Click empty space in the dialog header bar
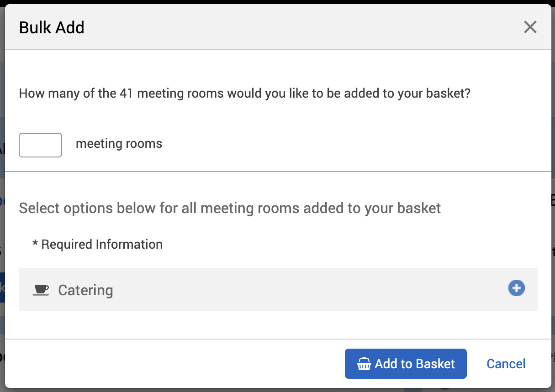The image size is (555, 392). point(297,27)
